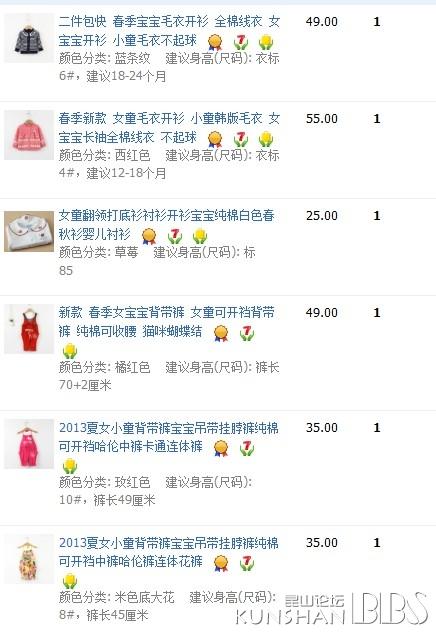Open the 2013夏女小童背带裤 卡通连体裤 link
436x635 pixels.
[168, 437]
